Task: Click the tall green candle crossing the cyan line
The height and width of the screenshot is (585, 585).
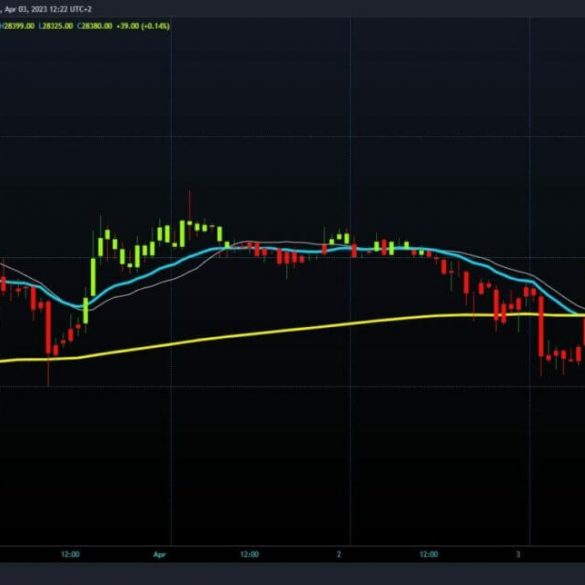Action: 93,277
